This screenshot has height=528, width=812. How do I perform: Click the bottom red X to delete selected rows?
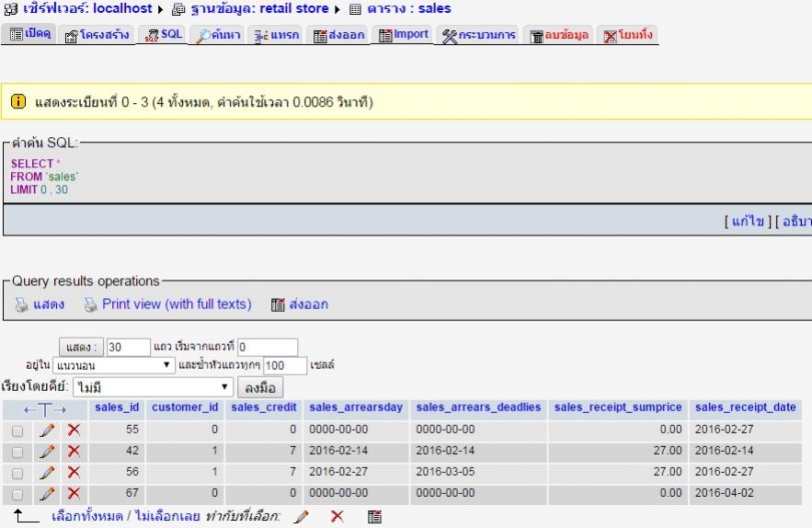point(337,517)
